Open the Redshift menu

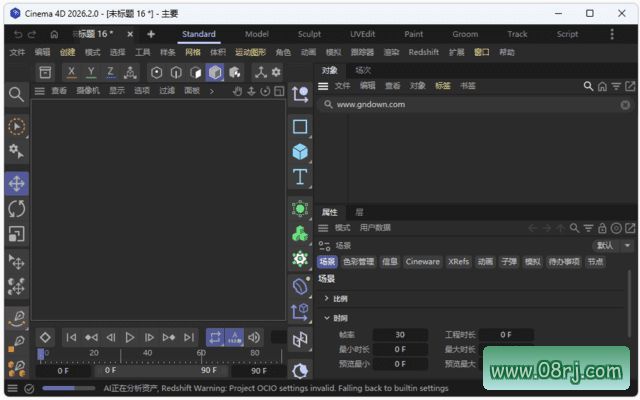click(x=424, y=52)
